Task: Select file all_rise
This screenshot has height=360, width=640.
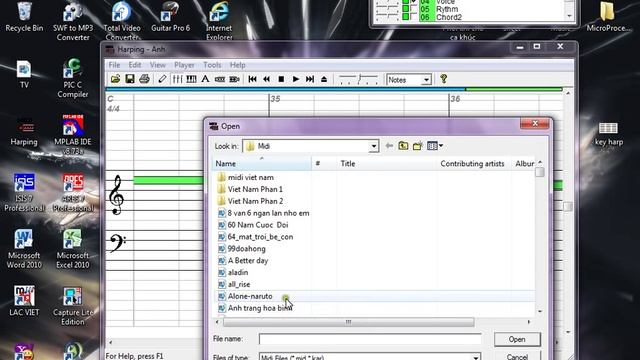Action: (239, 284)
